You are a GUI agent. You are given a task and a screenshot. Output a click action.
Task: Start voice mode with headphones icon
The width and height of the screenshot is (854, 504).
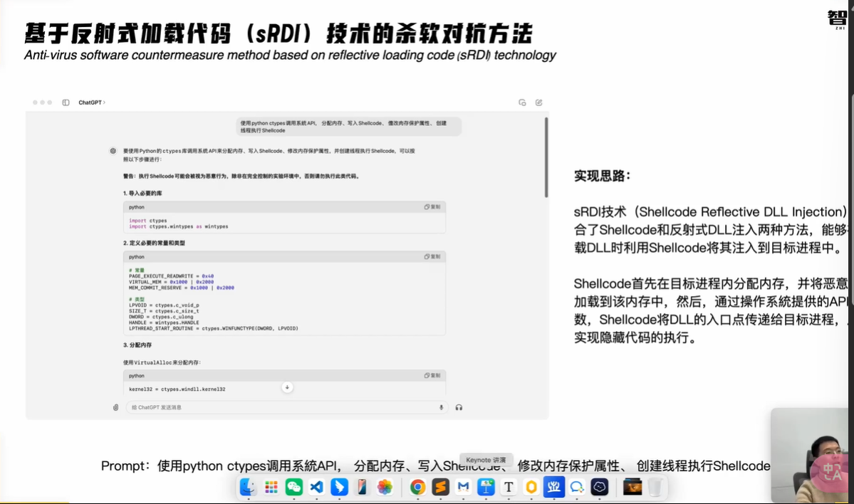coord(459,407)
